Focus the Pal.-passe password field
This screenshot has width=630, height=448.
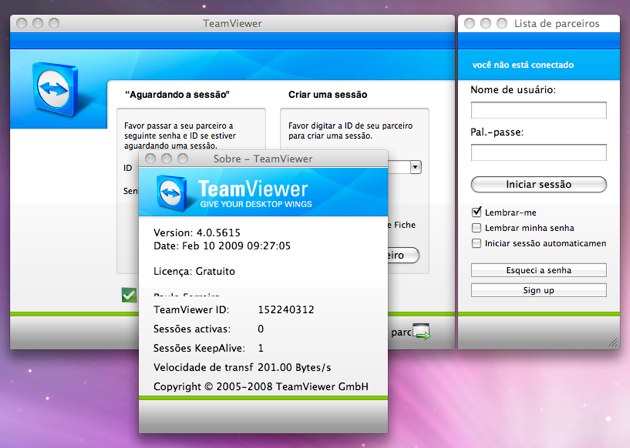point(538,153)
